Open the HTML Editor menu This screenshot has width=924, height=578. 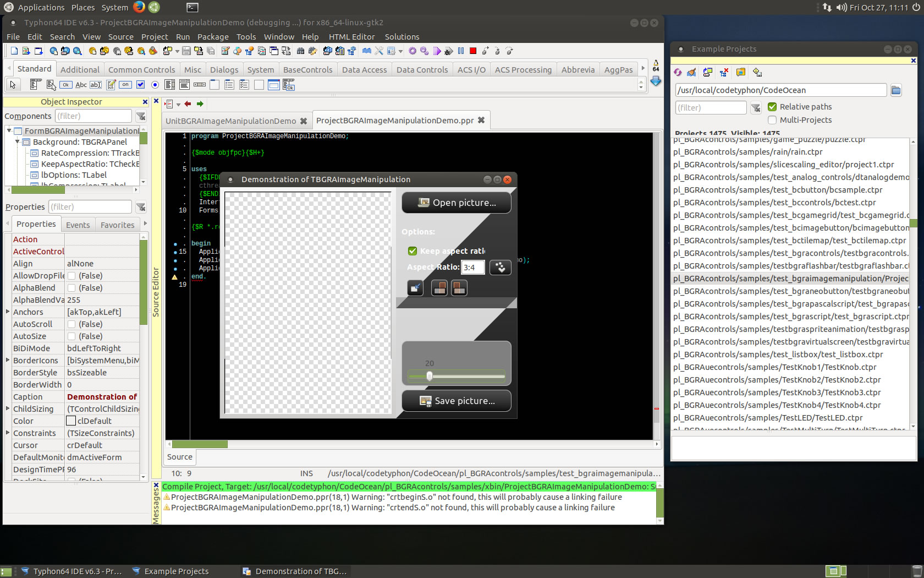click(x=351, y=37)
